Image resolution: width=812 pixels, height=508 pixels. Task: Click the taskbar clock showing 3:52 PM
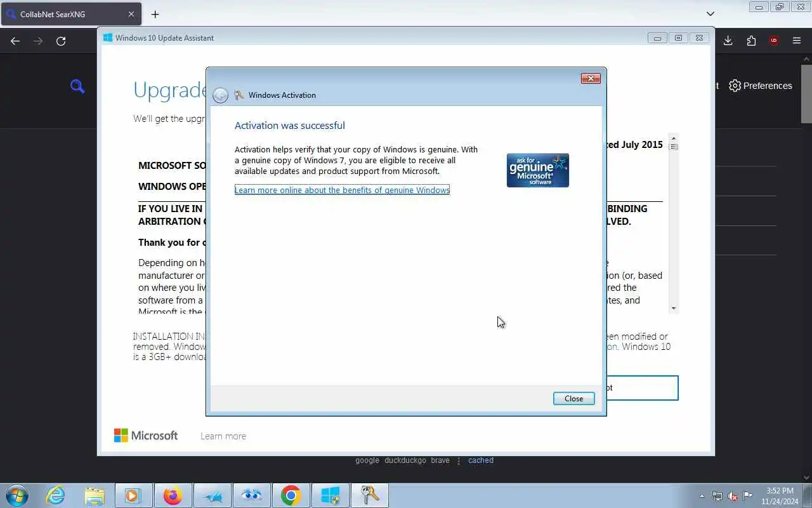pyautogui.click(x=780, y=496)
